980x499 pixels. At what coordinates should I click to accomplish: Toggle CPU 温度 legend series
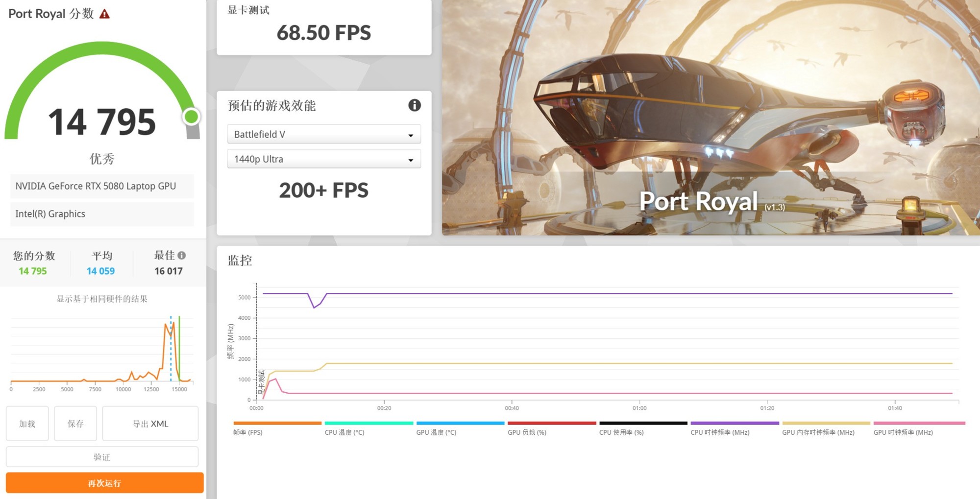(344, 432)
